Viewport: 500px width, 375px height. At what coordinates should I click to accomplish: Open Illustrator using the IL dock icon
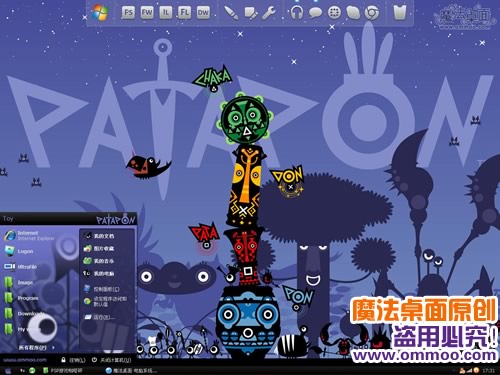[166, 13]
